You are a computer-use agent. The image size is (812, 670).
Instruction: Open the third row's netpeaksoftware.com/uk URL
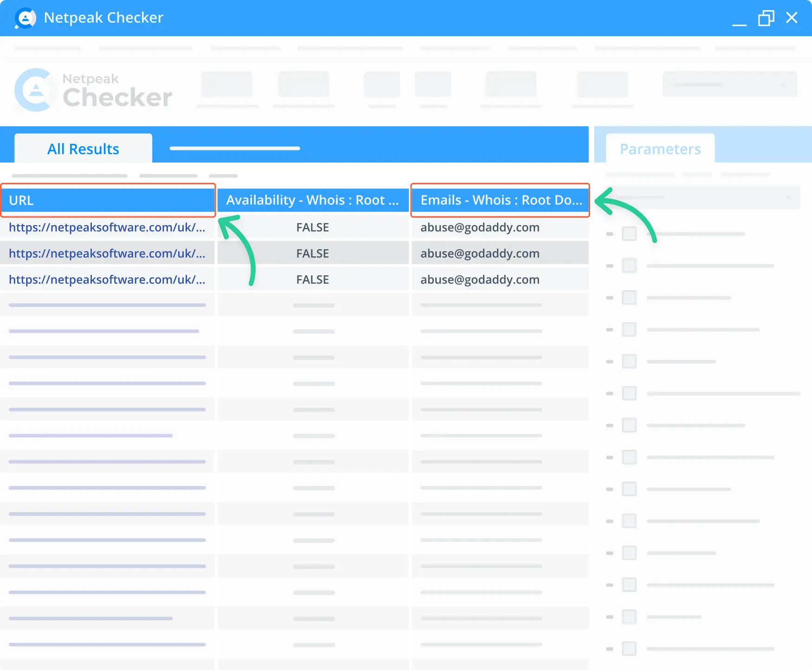click(x=107, y=280)
